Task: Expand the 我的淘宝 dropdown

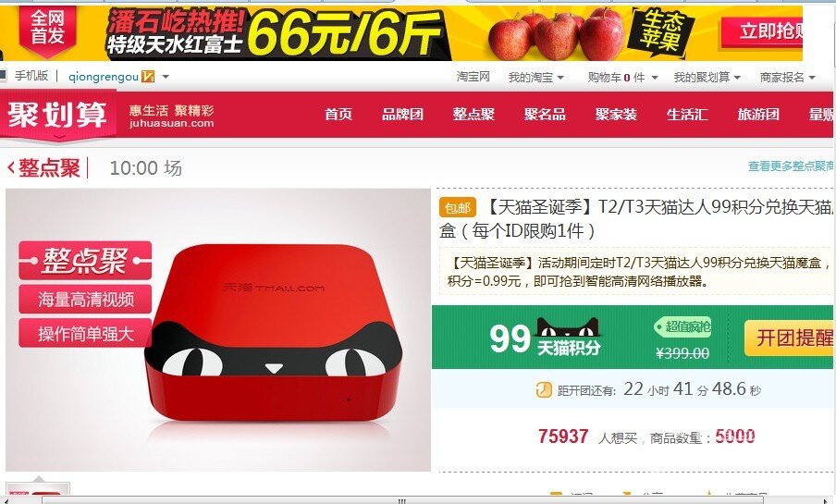Action: coord(560,78)
